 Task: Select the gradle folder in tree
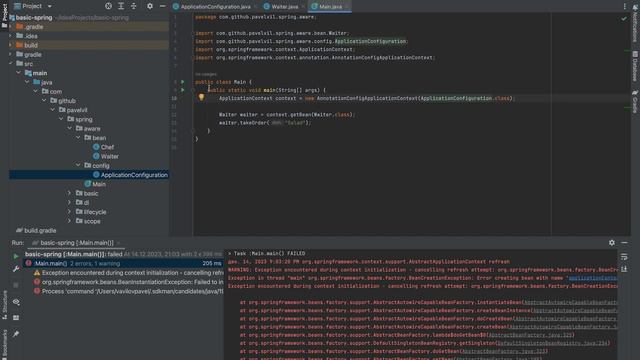(29, 54)
